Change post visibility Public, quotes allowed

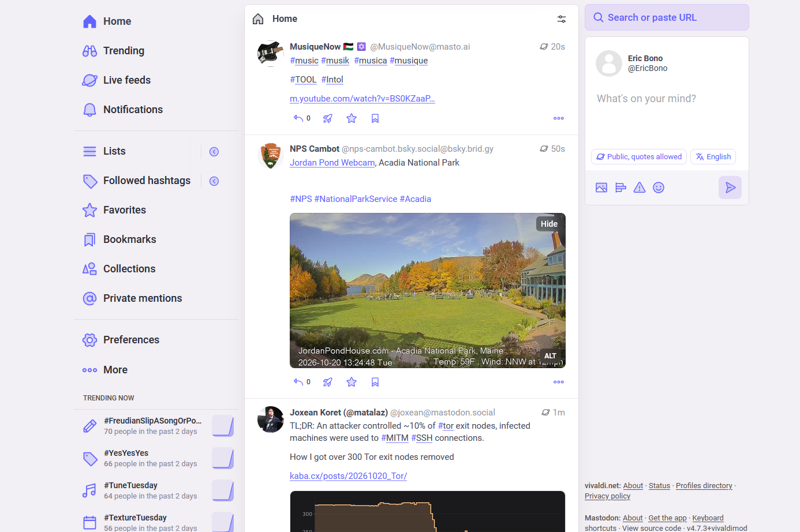(639, 157)
